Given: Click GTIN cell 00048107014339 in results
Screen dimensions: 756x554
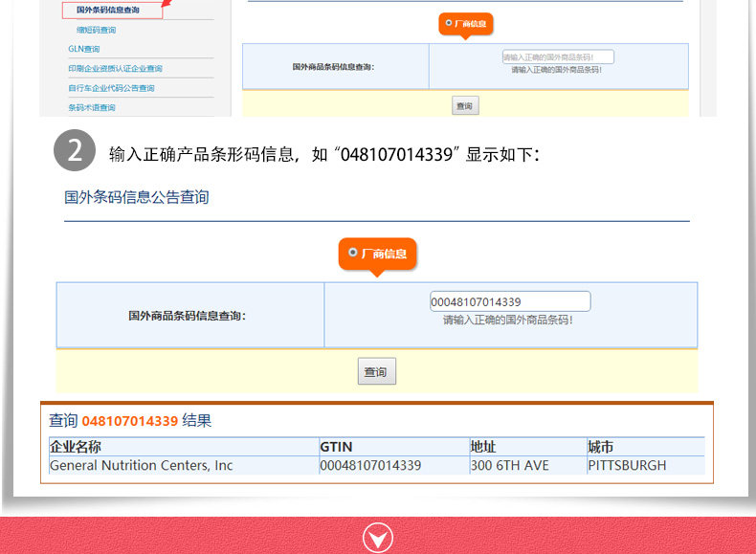Looking at the screenshot, I should pyautogui.click(x=370, y=465).
